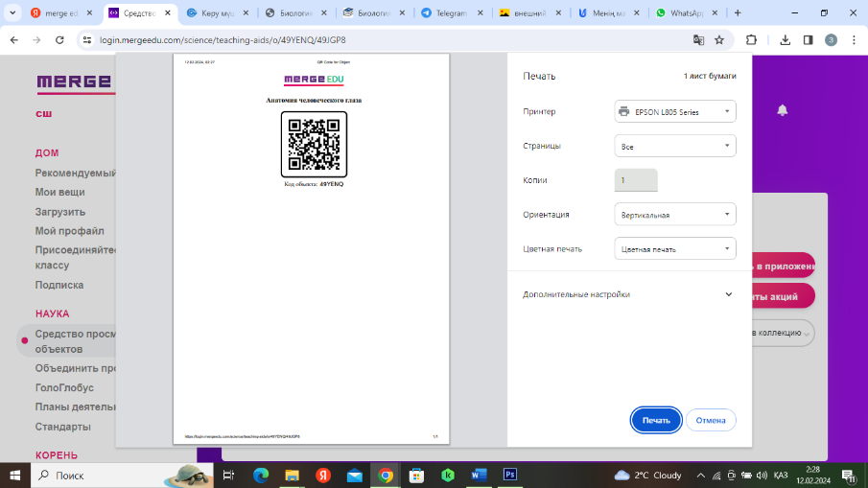
Task: Open Photoshop from the taskbar
Action: 510,476
